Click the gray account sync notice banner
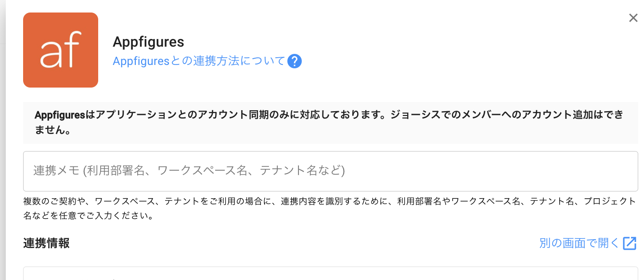The width and height of the screenshot is (644, 280). click(x=330, y=122)
